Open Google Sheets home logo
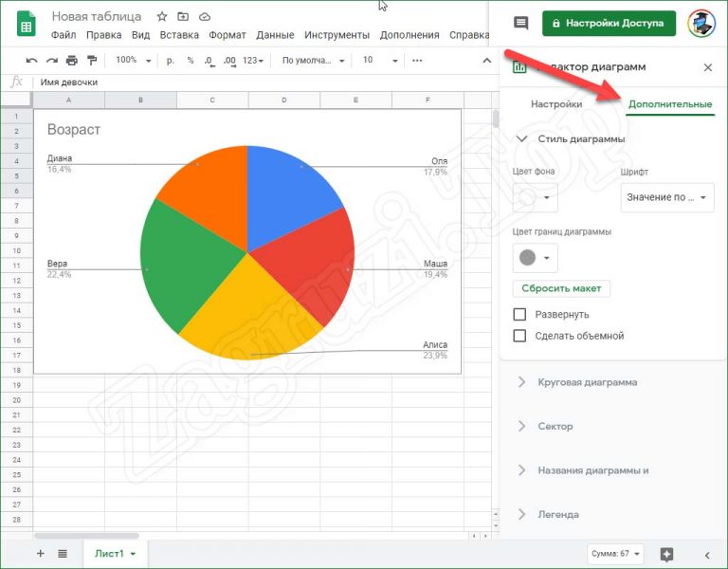The width and height of the screenshot is (728, 569). [26, 23]
